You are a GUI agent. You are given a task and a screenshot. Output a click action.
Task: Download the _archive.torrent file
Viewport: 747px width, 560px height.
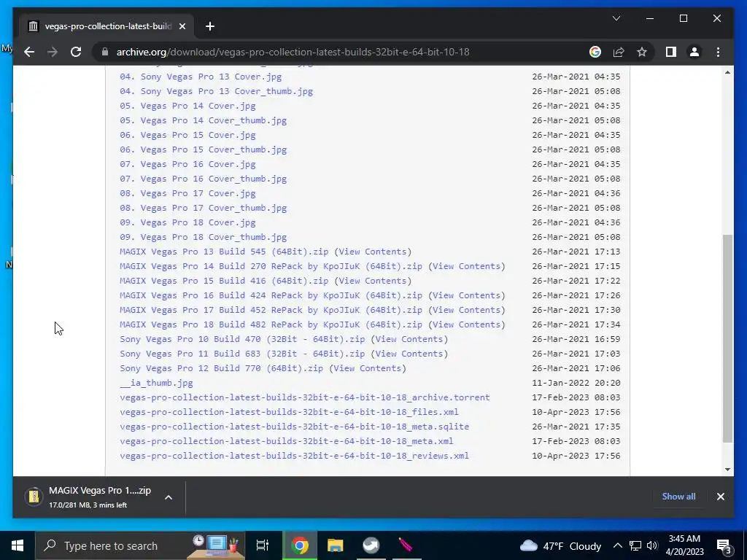pos(305,397)
